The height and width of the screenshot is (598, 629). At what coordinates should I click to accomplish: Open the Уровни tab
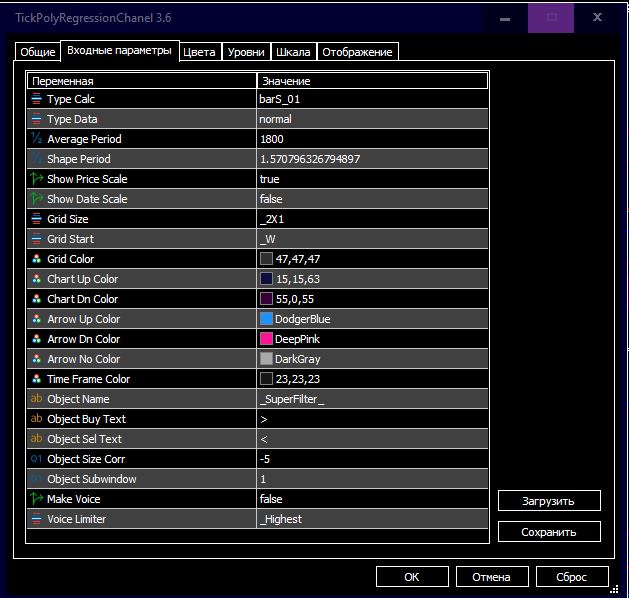coord(246,52)
